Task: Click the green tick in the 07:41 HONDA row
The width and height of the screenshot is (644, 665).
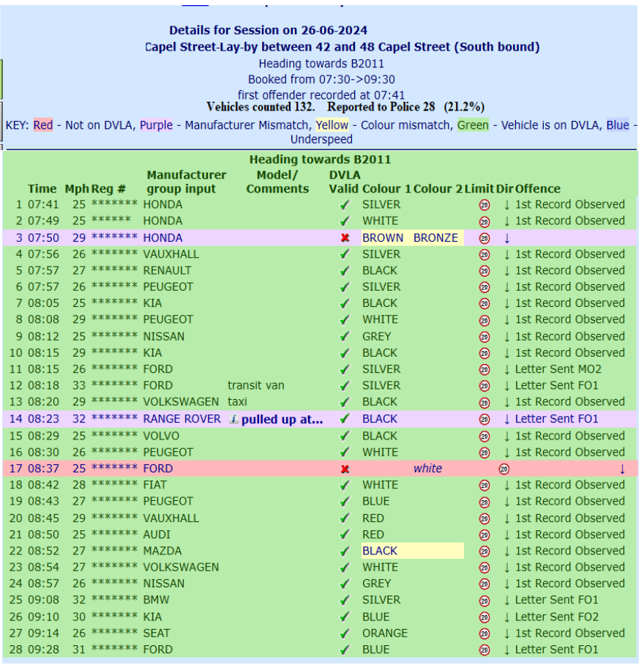Action: pyautogui.click(x=345, y=205)
